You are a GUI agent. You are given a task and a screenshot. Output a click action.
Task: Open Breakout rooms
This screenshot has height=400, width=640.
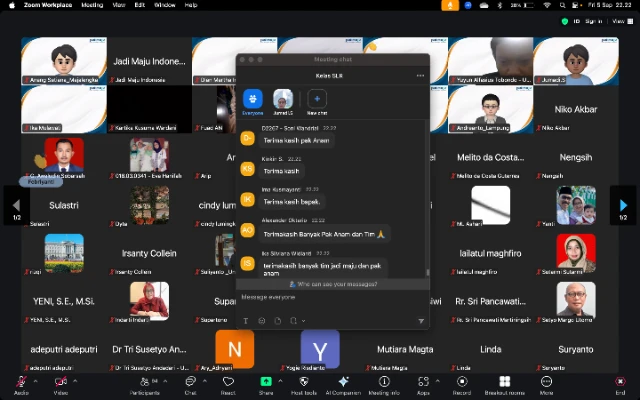(x=503, y=382)
